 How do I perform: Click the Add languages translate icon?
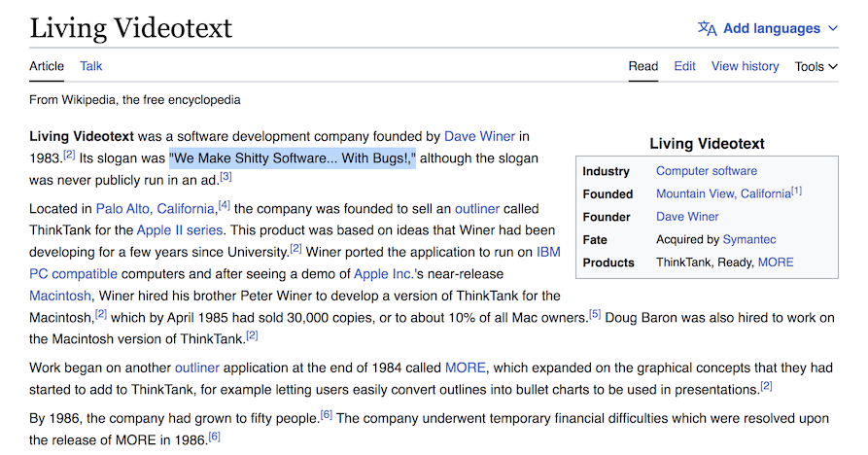(707, 28)
